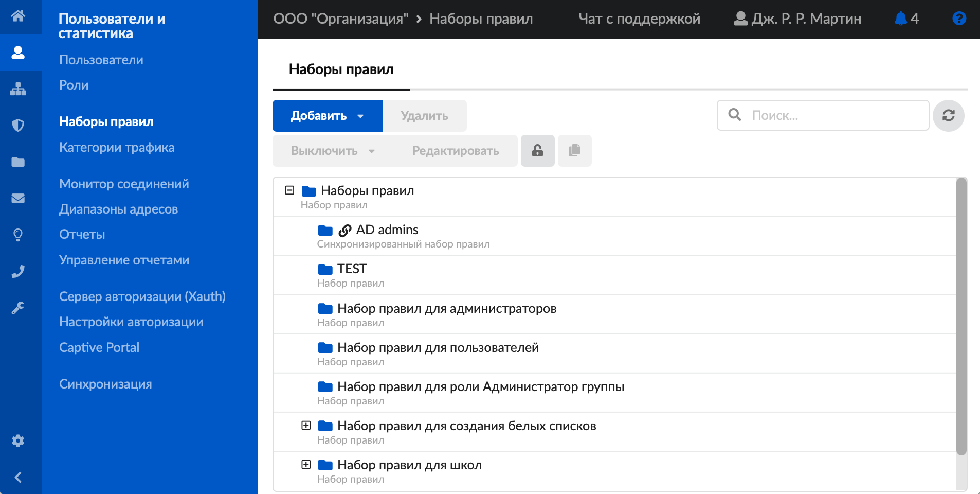Open Чат с поддержкой link
Viewport: 980px width, 494px height.
639,19
